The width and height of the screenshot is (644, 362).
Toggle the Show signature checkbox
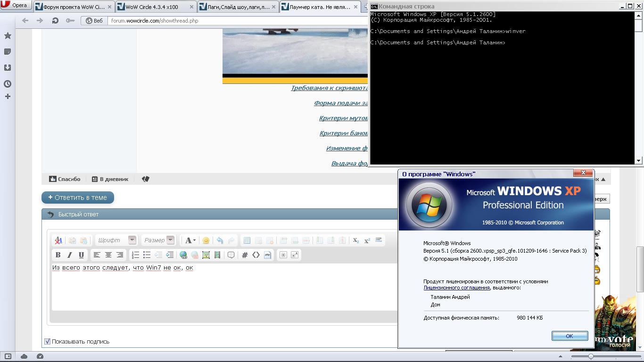coord(47,341)
